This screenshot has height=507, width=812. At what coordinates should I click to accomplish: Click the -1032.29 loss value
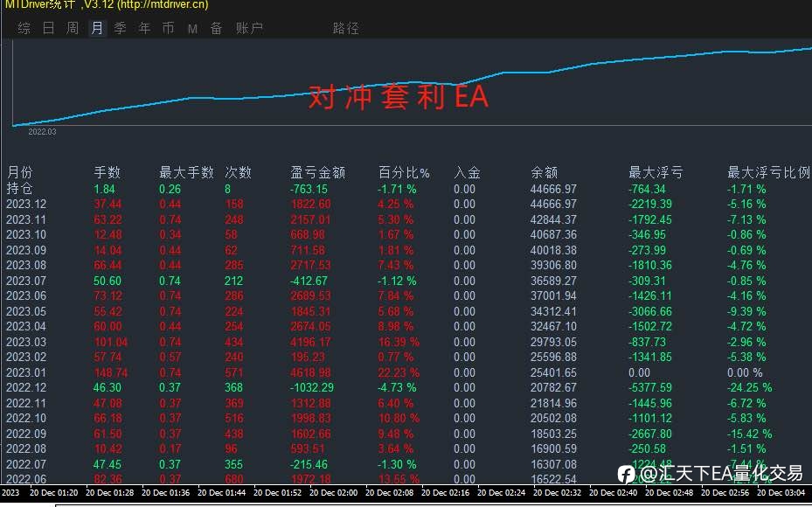pos(312,387)
